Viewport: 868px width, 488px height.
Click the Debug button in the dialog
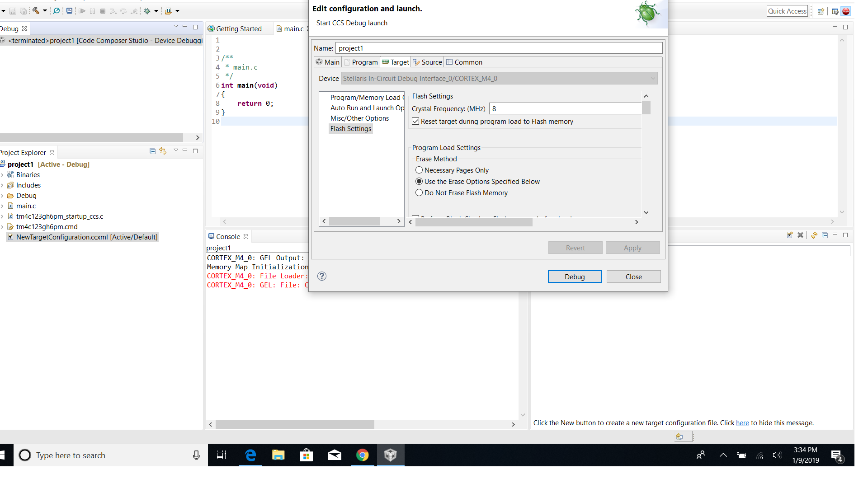pos(575,277)
